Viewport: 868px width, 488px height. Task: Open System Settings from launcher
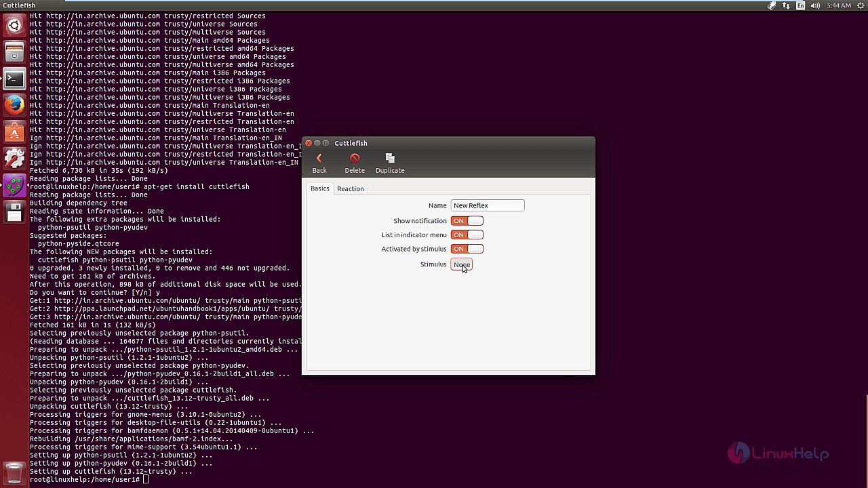14,158
